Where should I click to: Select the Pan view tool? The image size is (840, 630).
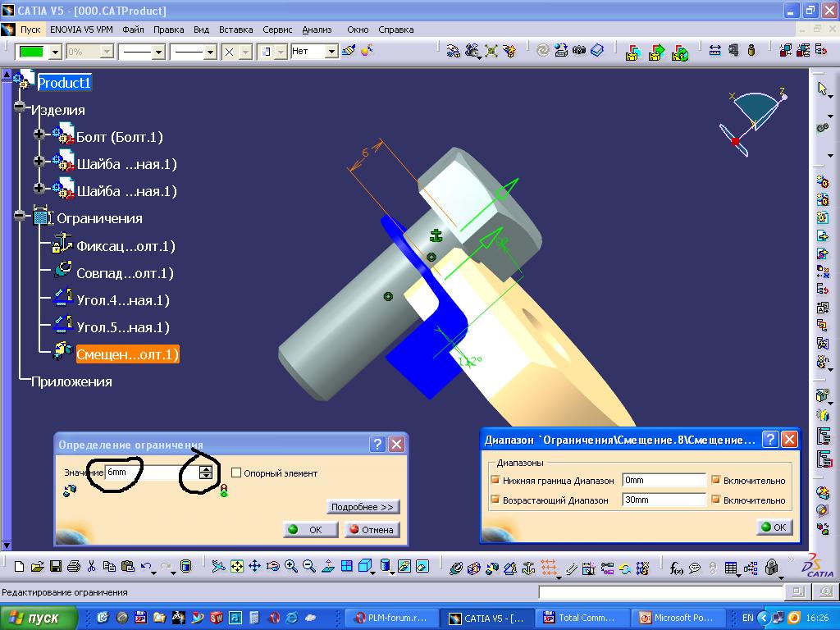[x=254, y=566]
